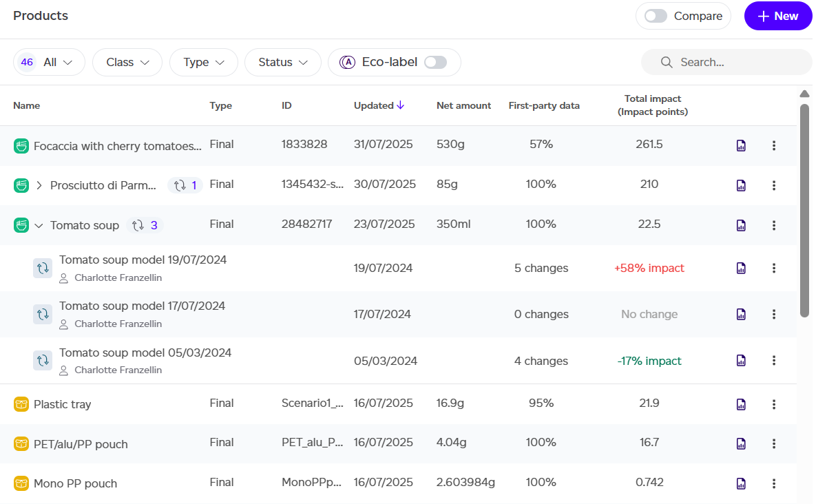
Task: Click the First-party data column header
Action: 544,105
